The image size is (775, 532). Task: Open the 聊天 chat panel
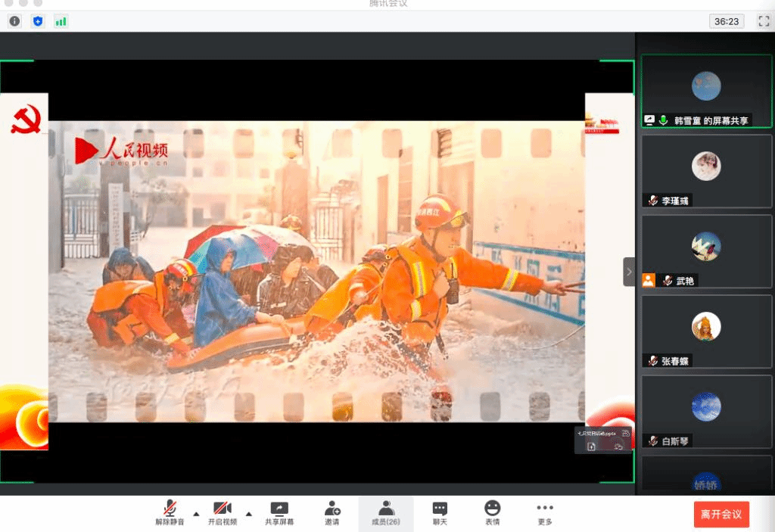[440, 513]
